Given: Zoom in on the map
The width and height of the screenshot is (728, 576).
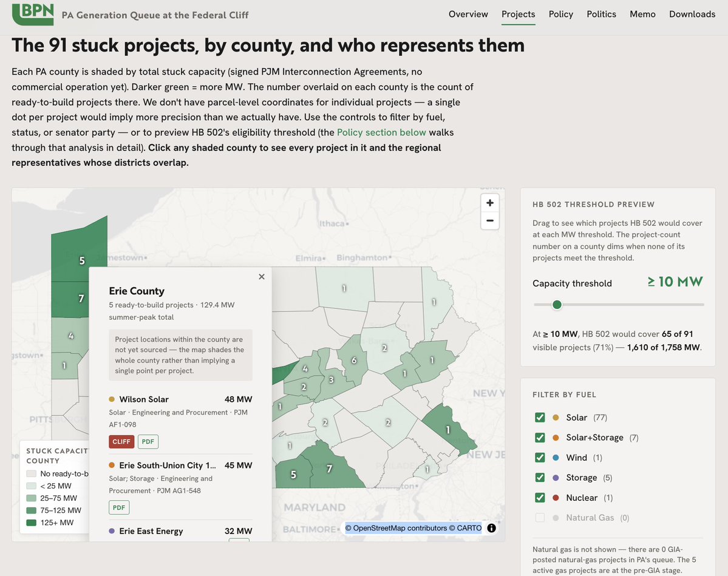Looking at the screenshot, I should pos(490,203).
